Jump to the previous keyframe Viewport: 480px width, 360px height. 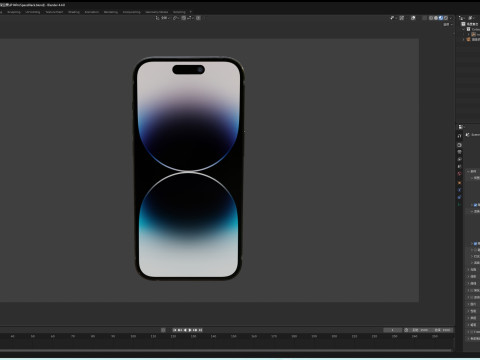click(180, 330)
